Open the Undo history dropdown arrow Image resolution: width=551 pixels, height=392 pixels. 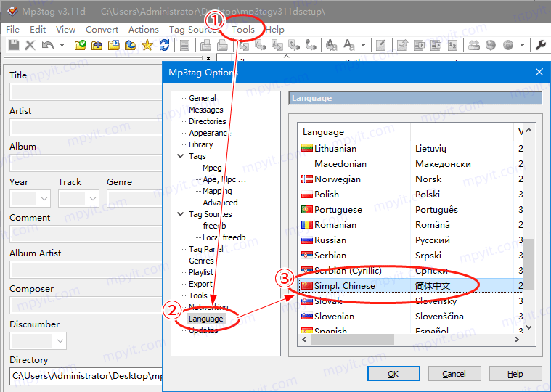click(62, 45)
